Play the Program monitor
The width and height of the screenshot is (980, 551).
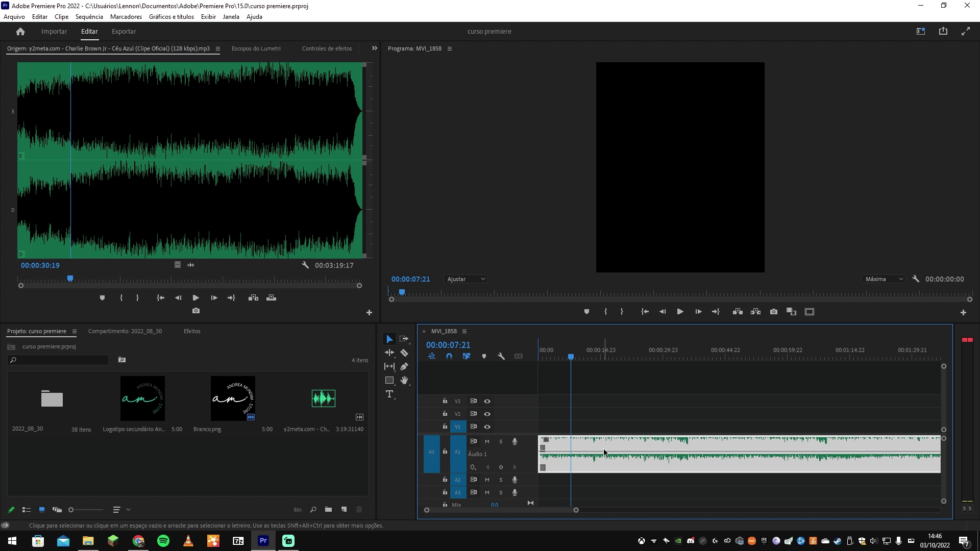tap(680, 312)
